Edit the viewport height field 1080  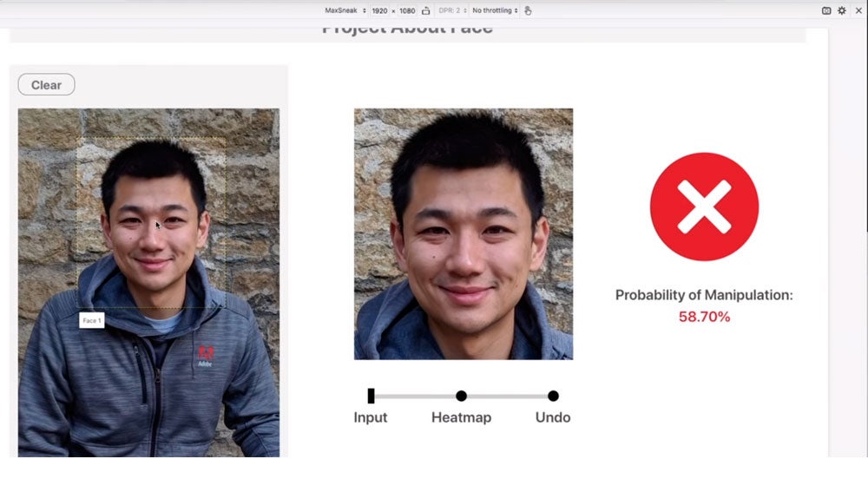(406, 10)
